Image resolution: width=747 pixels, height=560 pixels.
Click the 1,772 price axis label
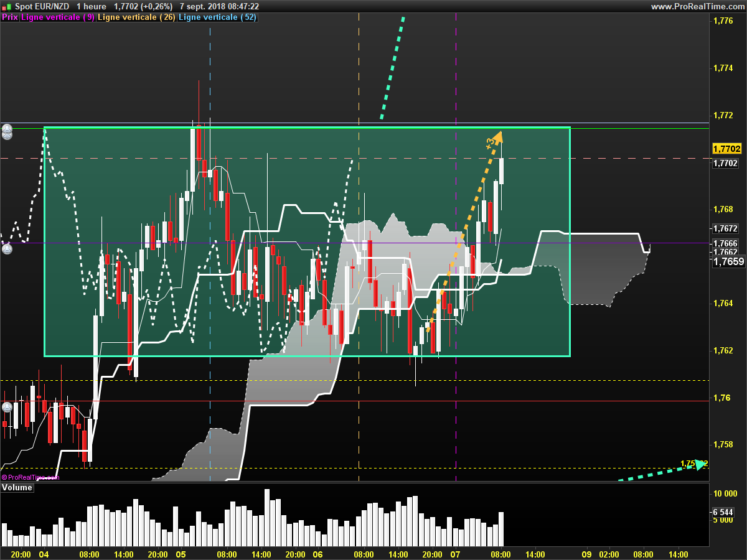coord(723,116)
